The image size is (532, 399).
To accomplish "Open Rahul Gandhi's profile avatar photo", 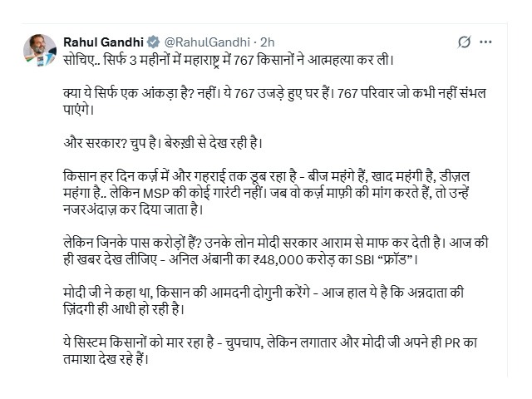I will pyautogui.click(x=40, y=50).
